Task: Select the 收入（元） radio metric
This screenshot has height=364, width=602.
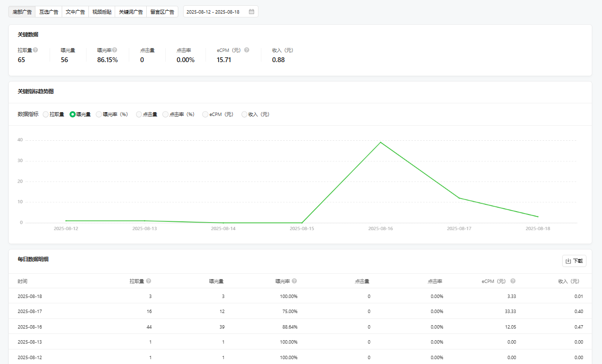Action: [x=244, y=115]
